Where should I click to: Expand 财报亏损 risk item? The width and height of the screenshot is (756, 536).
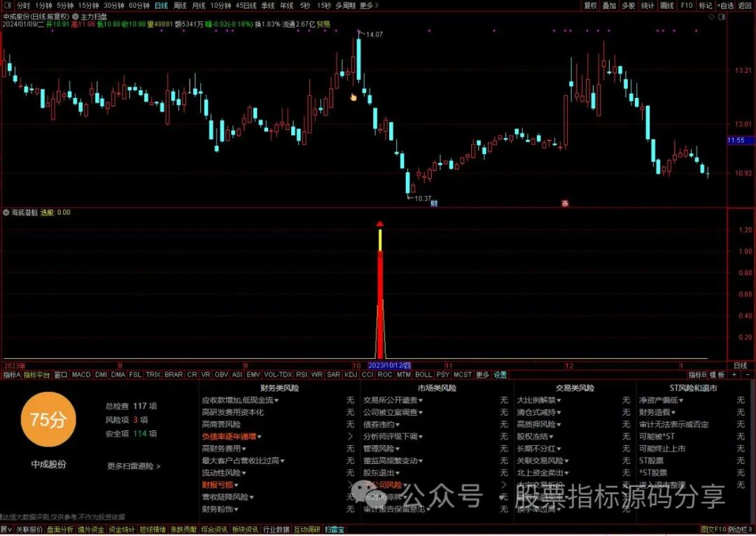coord(220,485)
